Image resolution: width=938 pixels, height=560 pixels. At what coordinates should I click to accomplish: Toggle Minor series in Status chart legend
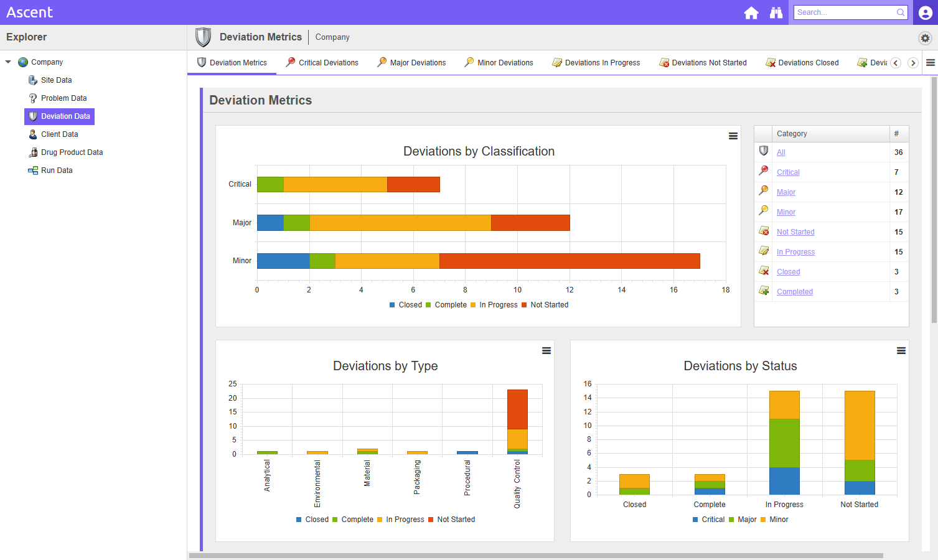(775, 520)
